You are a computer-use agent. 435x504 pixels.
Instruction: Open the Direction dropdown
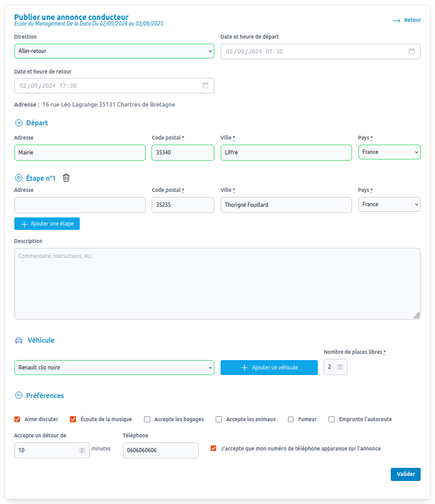[x=114, y=51]
